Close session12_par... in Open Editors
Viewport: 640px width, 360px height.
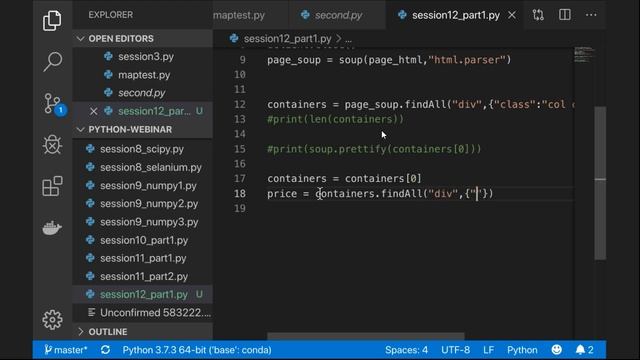93,111
